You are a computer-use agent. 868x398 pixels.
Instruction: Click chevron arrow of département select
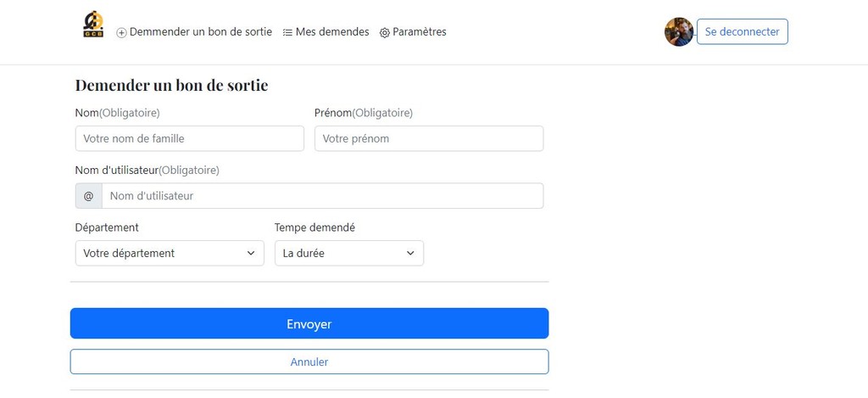pyautogui.click(x=251, y=253)
